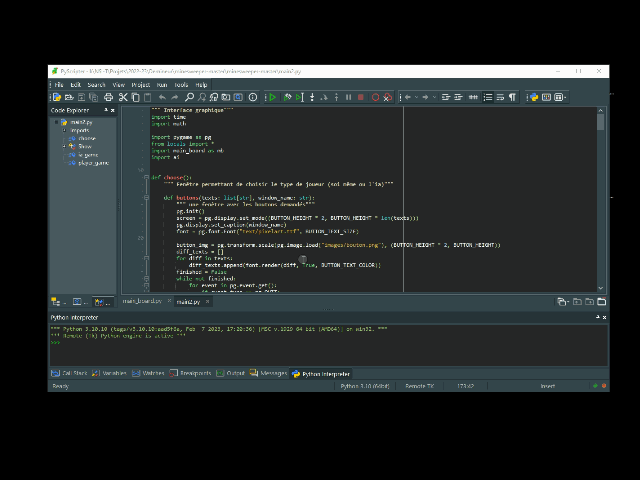Open the Project menu

(140, 85)
